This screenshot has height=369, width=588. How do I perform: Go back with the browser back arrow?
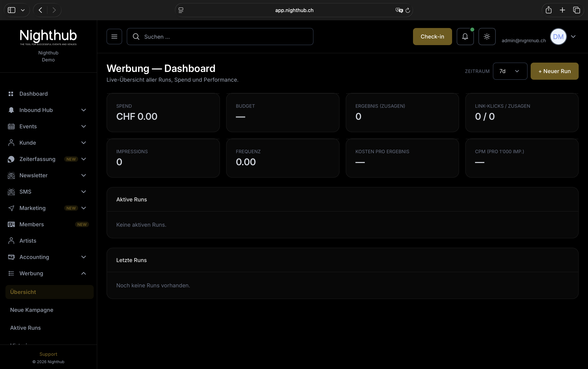click(40, 10)
